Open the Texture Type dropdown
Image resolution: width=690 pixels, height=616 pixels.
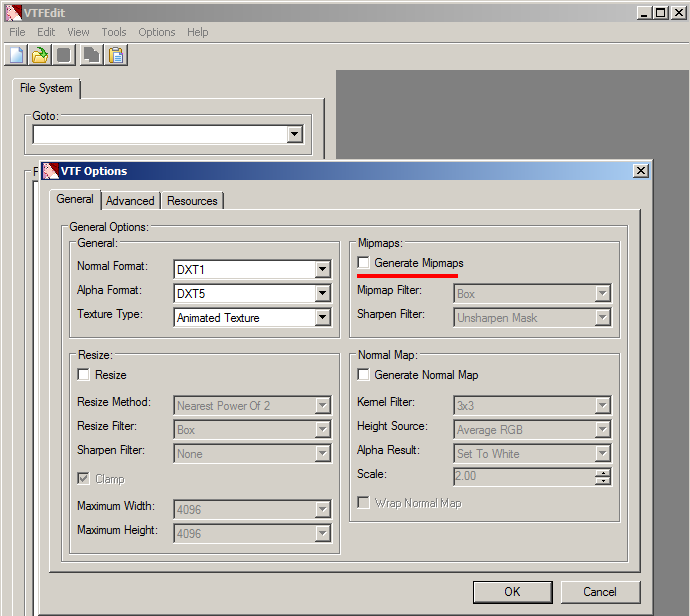(x=323, y=317)
